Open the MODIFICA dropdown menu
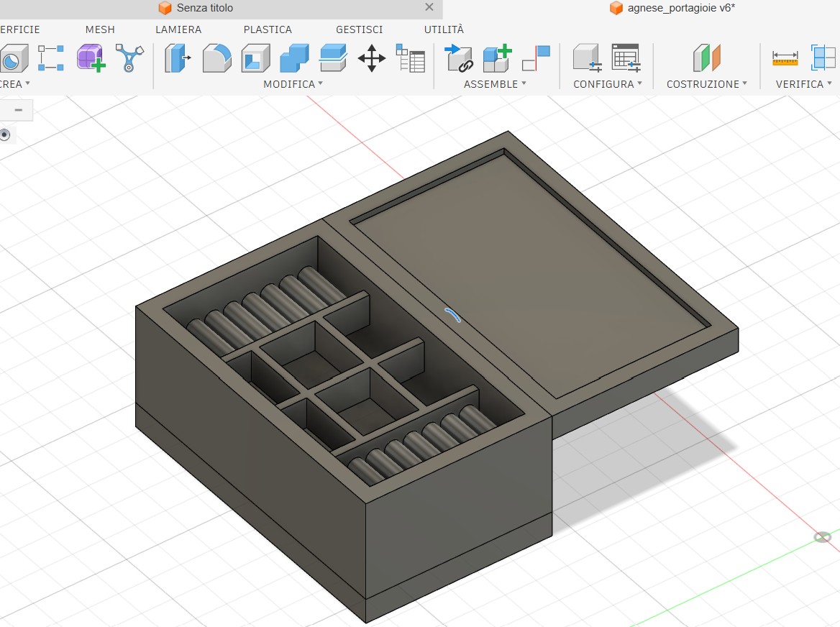The image size is (840, 627). tap(291, 84)
